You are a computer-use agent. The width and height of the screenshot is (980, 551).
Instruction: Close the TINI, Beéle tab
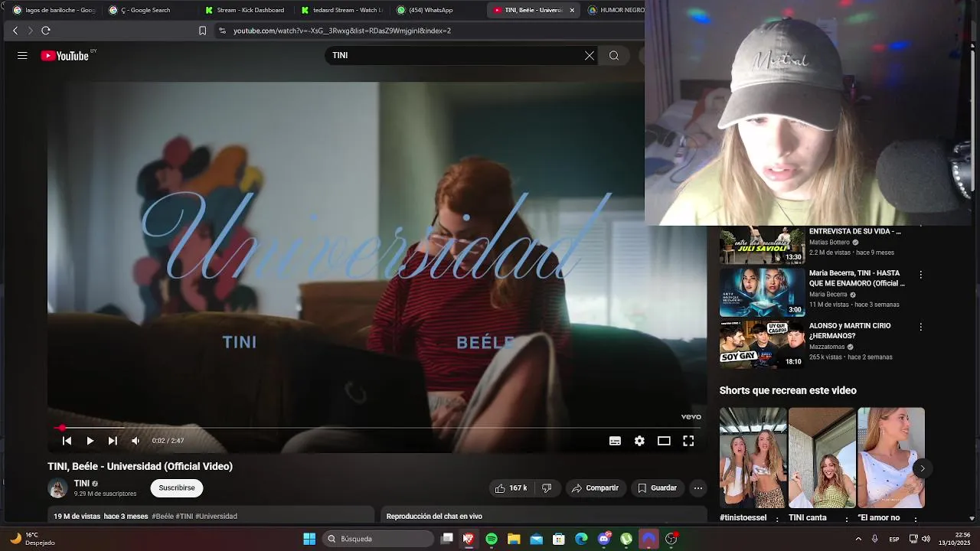[572, 10]
